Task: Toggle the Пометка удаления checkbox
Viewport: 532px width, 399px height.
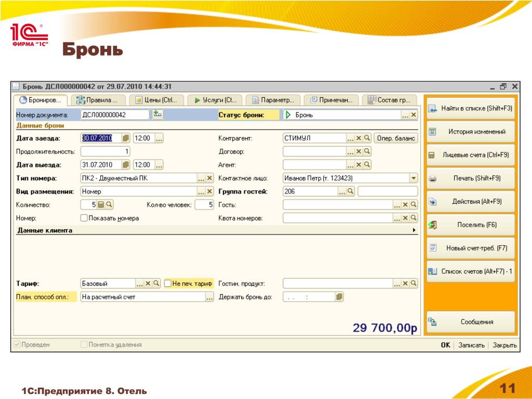Action: pyautogui.click(x=84, y=344)
